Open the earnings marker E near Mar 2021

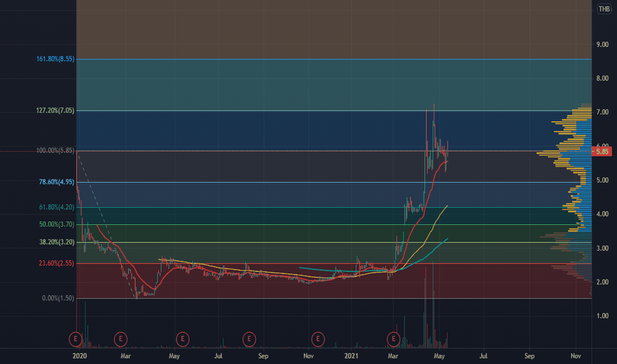tap(393, 339)
